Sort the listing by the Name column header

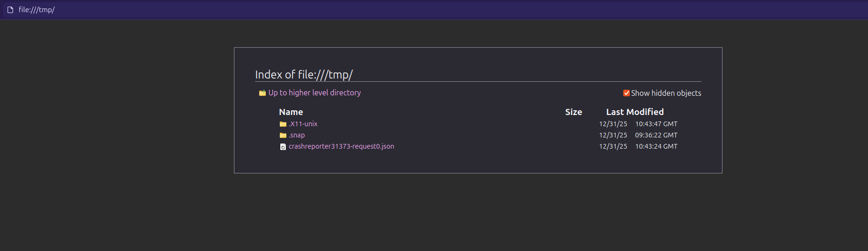[291, 112]
